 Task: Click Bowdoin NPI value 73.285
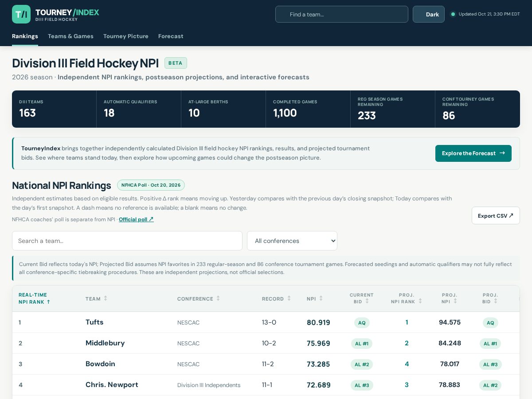(x=318, y=364)
